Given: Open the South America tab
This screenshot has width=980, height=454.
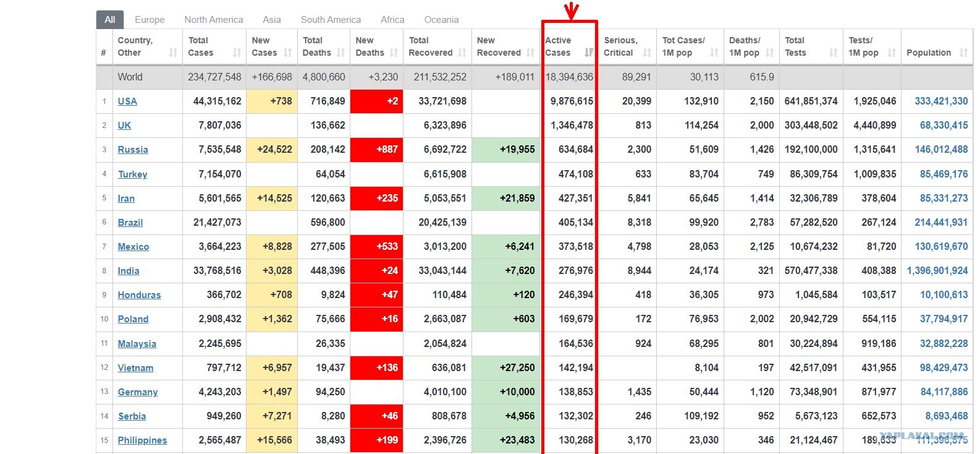Looking at the screenshot, I should [x=331, y=20].
